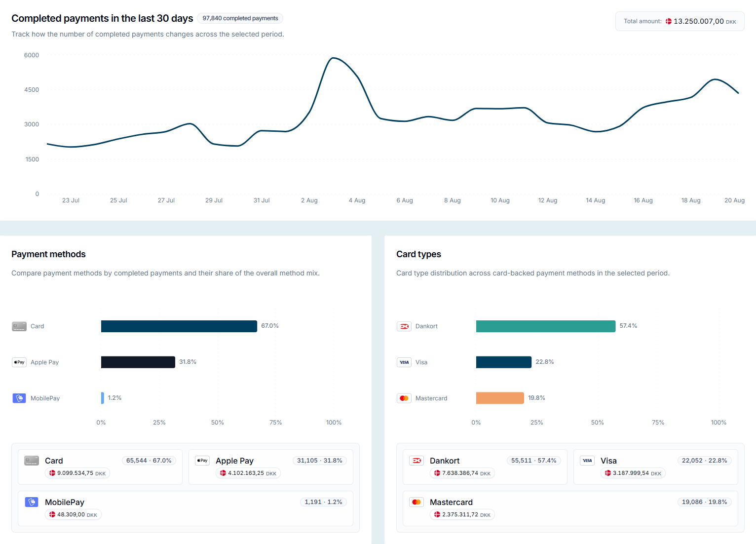The image size is (756, 544).
Task: Click the Dankort logo in the card types chart
Action: point(404,326)
